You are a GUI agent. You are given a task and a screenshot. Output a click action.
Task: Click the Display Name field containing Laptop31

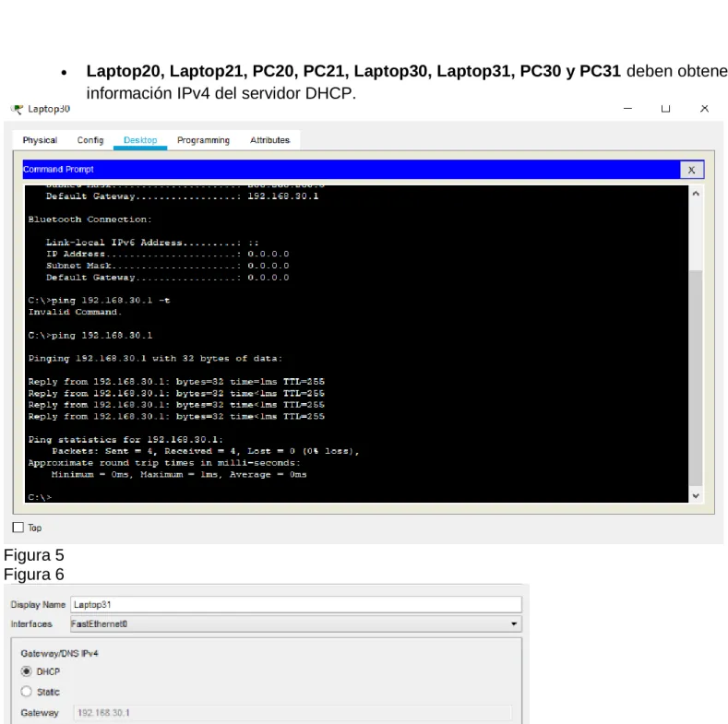pos(296,605)
